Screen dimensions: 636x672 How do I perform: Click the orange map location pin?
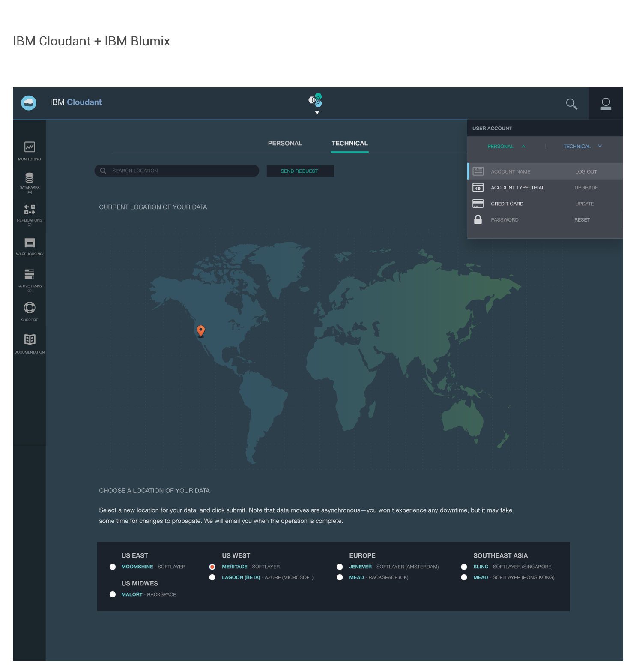201,331
